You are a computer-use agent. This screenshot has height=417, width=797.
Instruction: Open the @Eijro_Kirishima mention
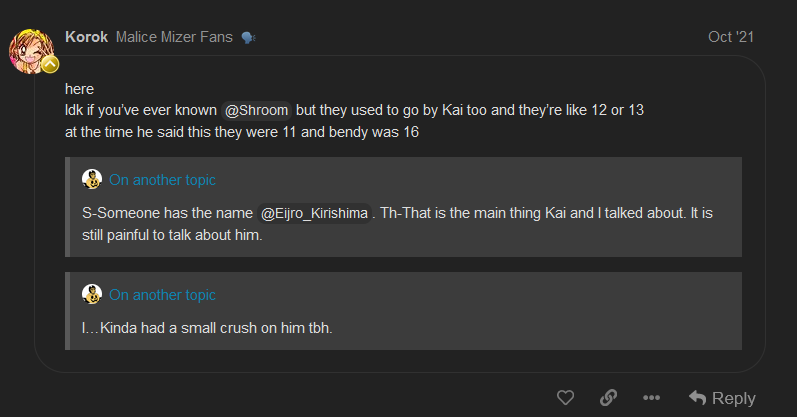pos(314,214)
